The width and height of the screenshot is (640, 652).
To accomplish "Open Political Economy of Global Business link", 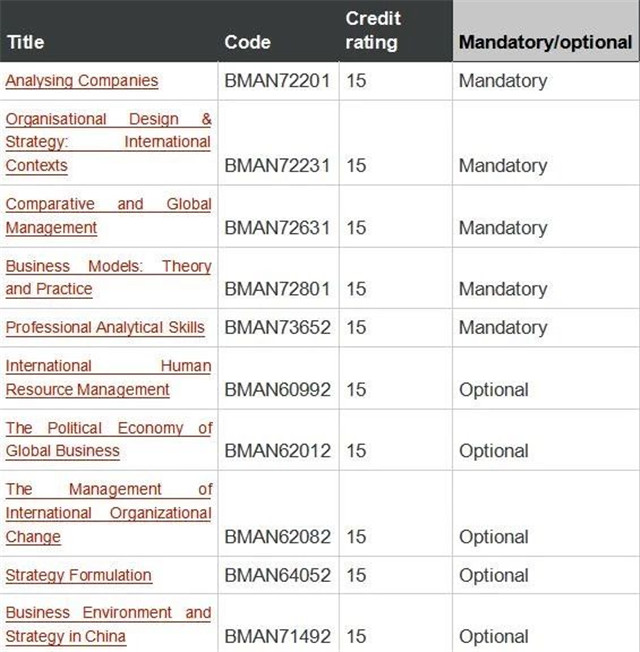I will (108, 439).
